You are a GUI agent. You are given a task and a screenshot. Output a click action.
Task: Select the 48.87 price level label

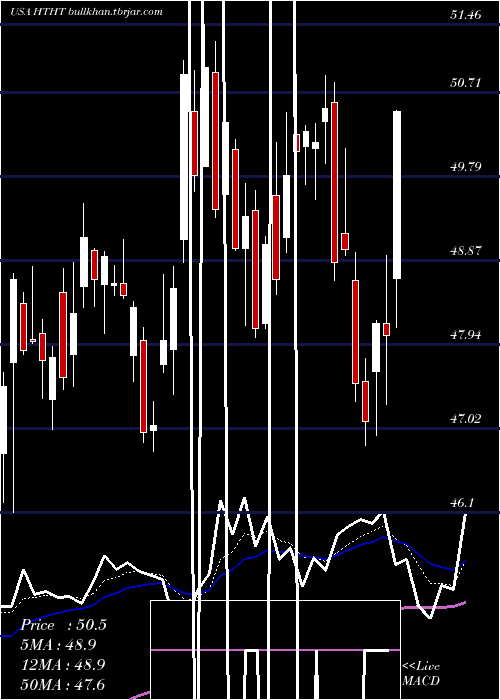click(x=466, y=250)
